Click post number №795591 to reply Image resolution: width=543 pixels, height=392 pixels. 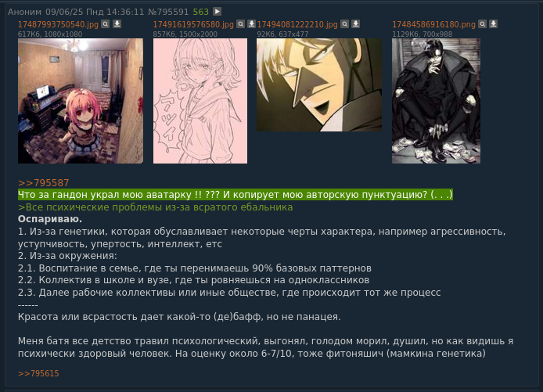[168, 12]
